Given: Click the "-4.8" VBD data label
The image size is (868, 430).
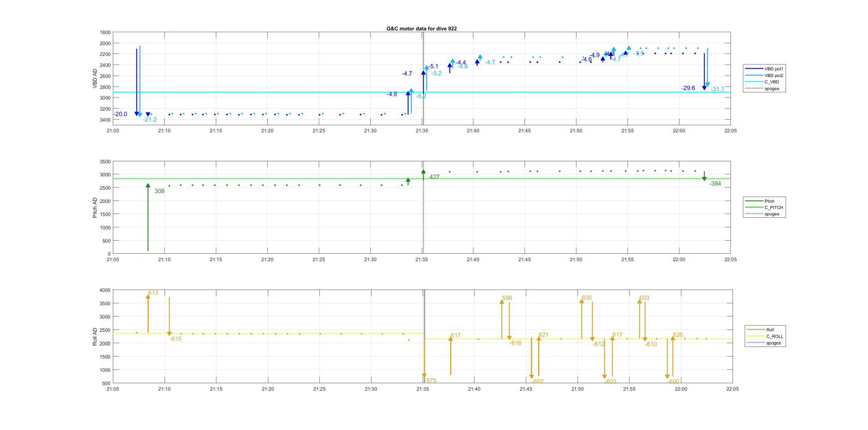Looking at the screenshot, I should pos(392,94).
